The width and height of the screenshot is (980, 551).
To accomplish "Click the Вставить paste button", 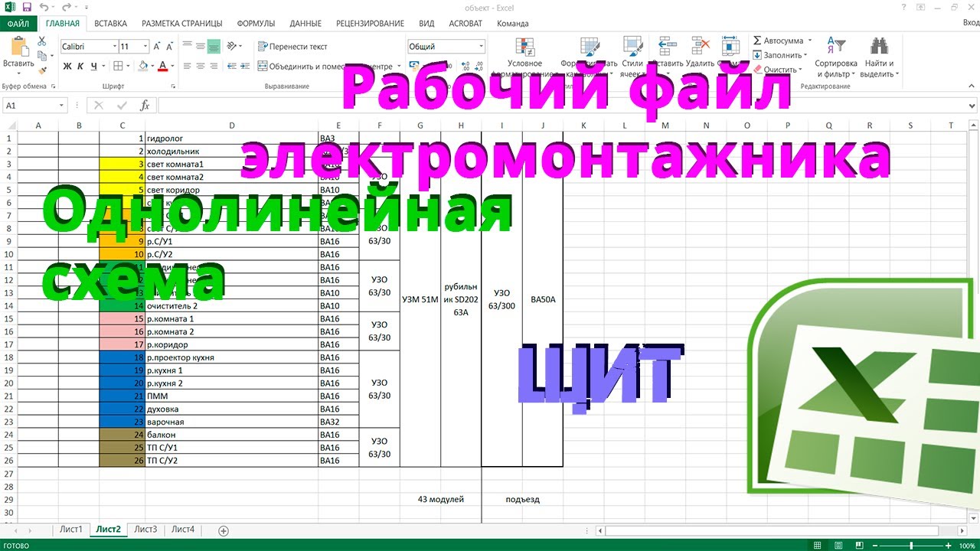I will 18,54.
